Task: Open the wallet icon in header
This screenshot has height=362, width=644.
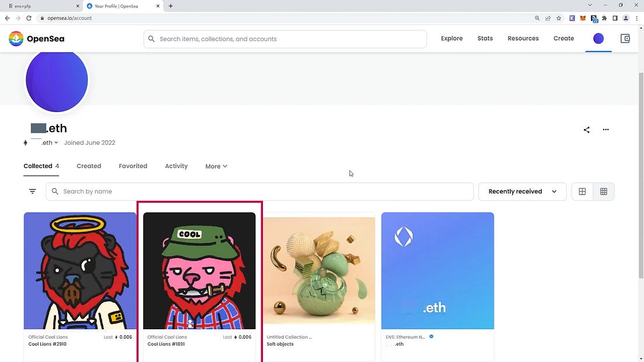Action: [625, 39]
